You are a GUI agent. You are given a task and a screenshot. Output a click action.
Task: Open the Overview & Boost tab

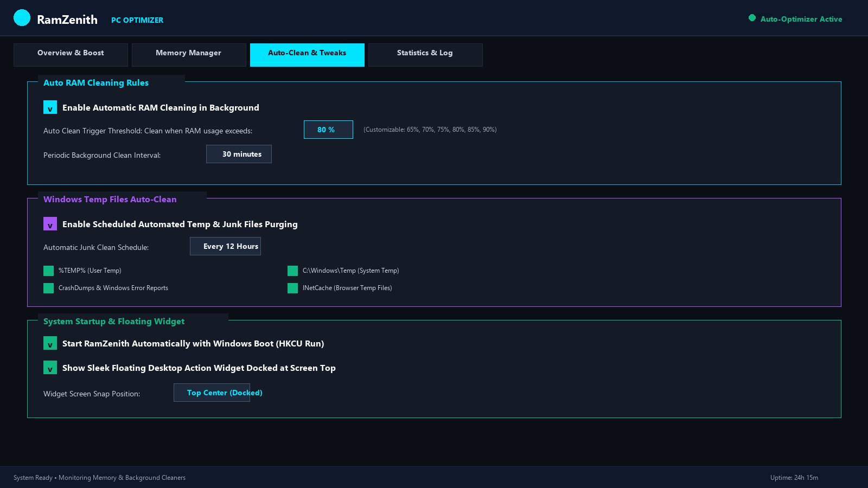pyautogui.click(x=71, y=55)
